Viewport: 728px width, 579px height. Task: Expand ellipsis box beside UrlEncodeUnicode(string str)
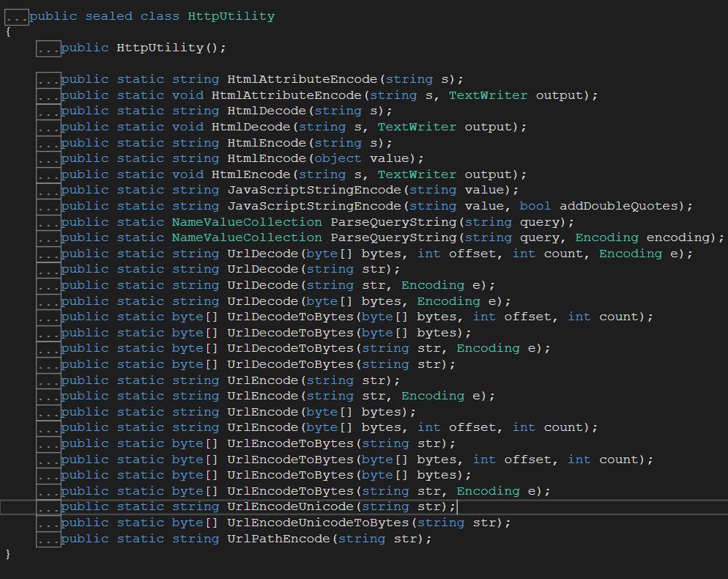pyautogui.click(x=48, y=507)
